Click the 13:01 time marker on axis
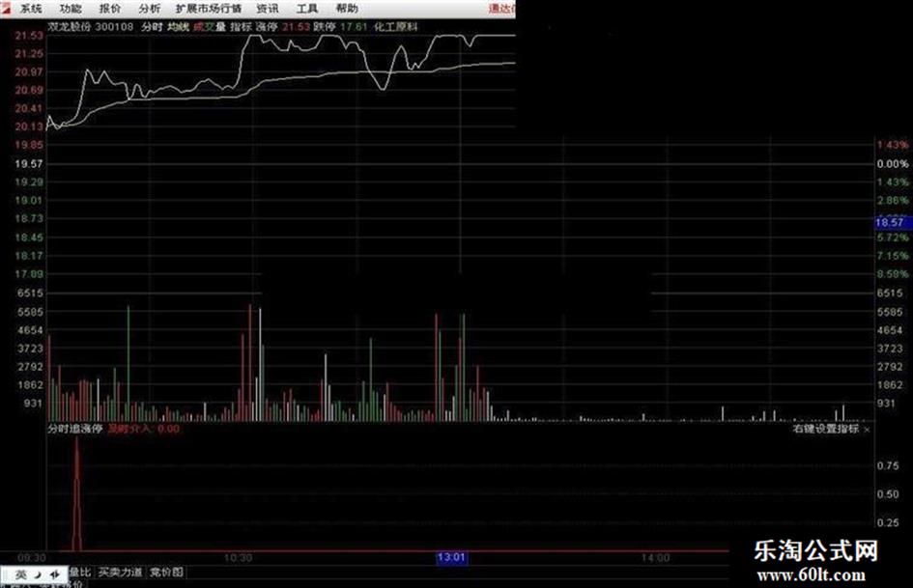Screen dimensions: 913x588 451,558
